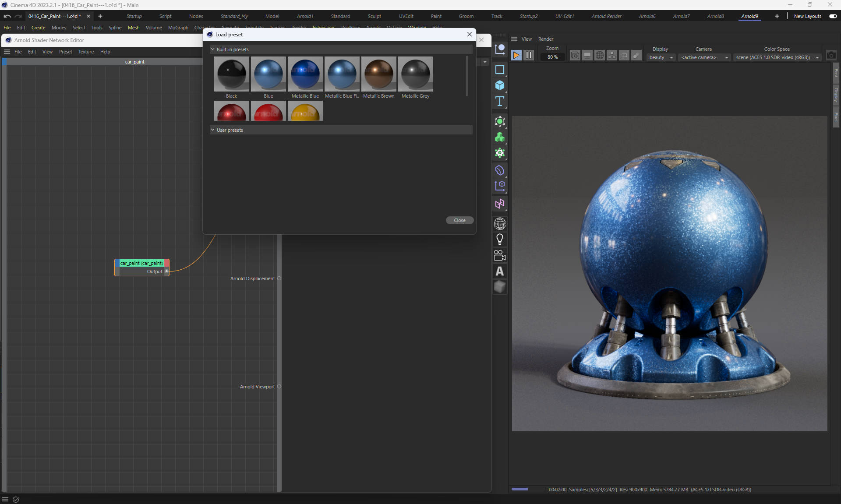
Task: Save snapshot with the camera icon
Action: pyautogui.click(x=831, y=55)
